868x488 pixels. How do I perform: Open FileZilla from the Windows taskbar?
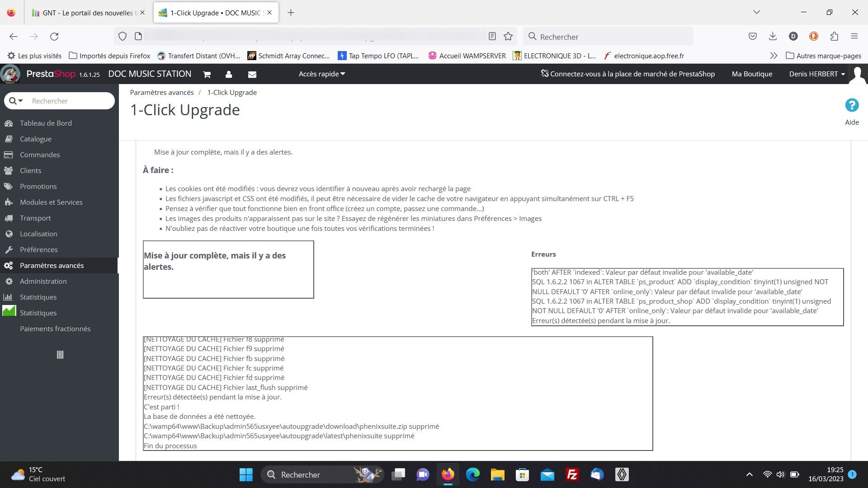(x=572, y=474)
